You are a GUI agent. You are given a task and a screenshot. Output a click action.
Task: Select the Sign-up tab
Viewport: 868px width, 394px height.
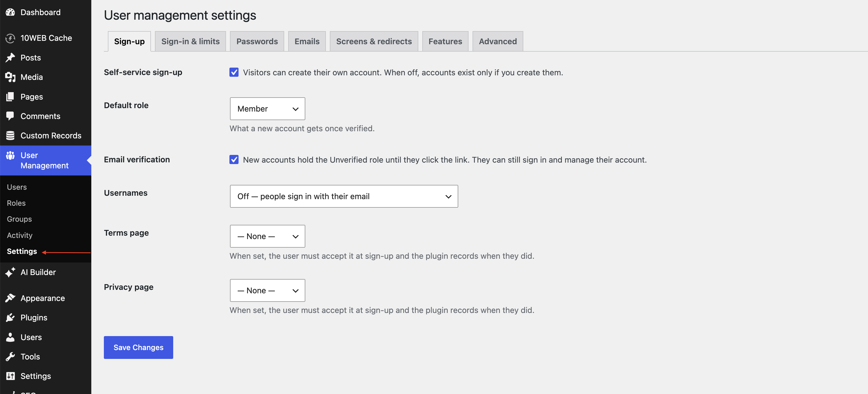129,41
